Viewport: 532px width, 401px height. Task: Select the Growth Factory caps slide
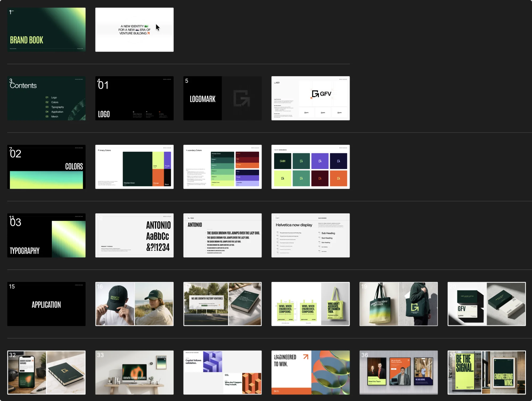134,304
